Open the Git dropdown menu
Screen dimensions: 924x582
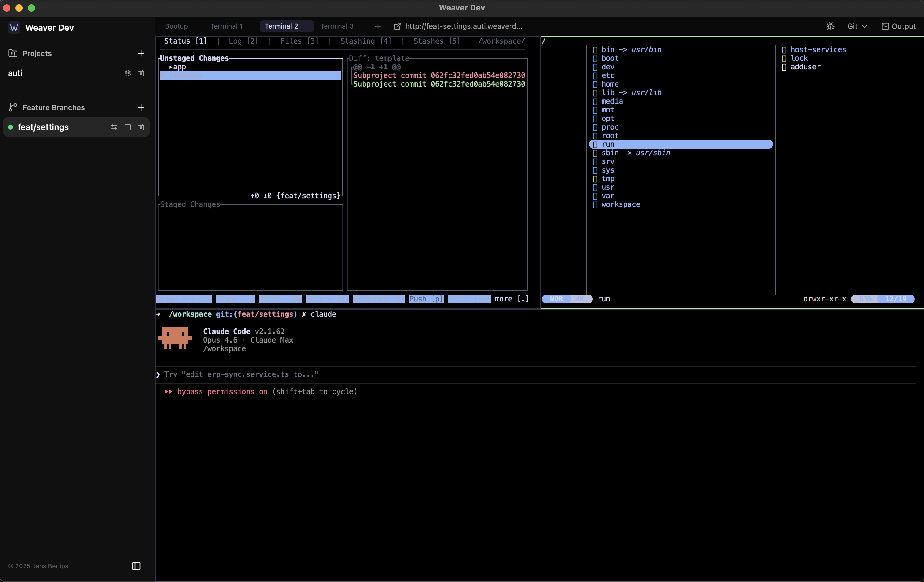click(x=857, y=26)
